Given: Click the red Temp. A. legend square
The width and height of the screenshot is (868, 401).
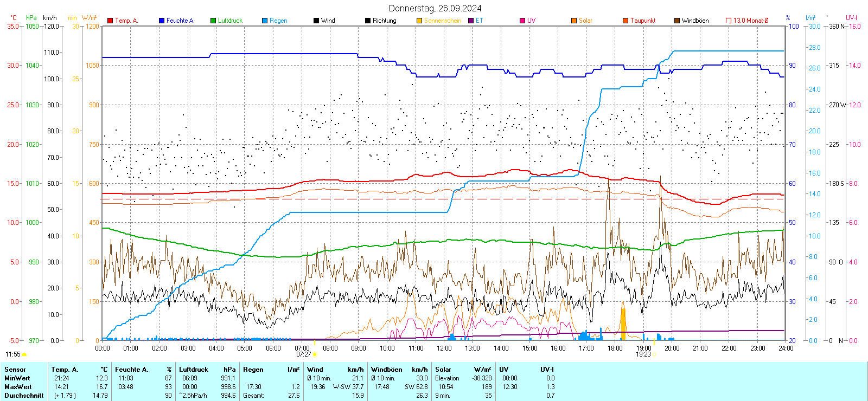Looking at the screenshot, I should (x=110, y=21).
